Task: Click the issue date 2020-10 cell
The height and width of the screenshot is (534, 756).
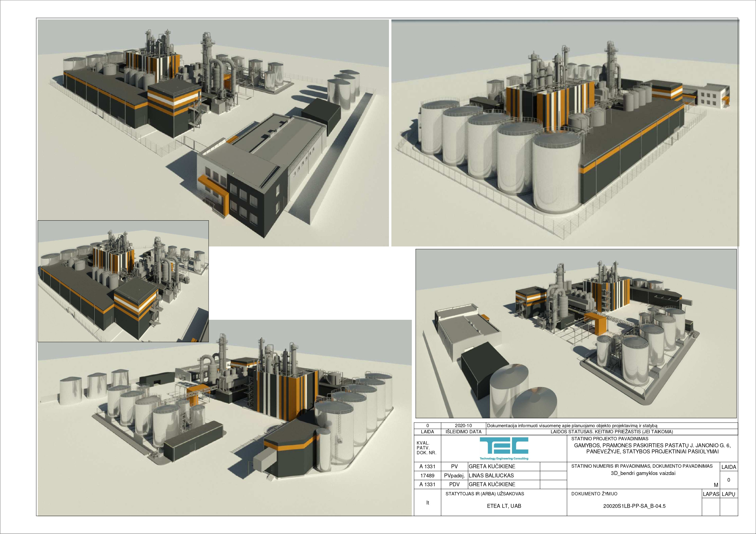Action: coord(463,425)
